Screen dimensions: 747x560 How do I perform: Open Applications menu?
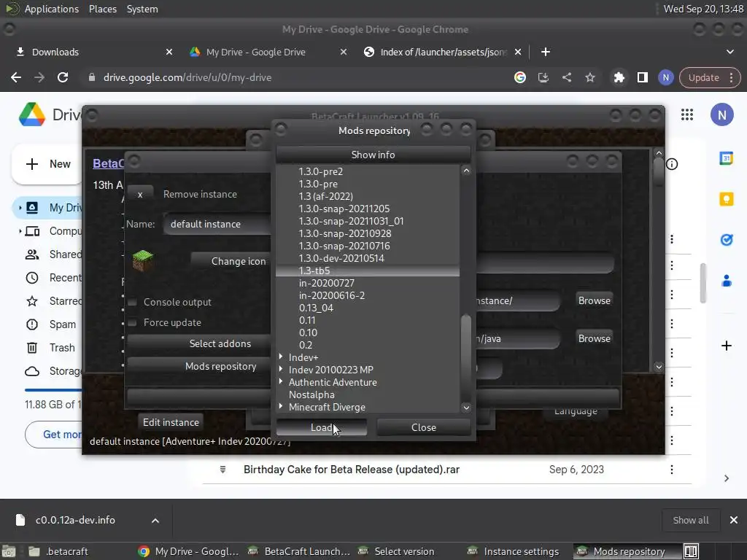pos(52,9)
